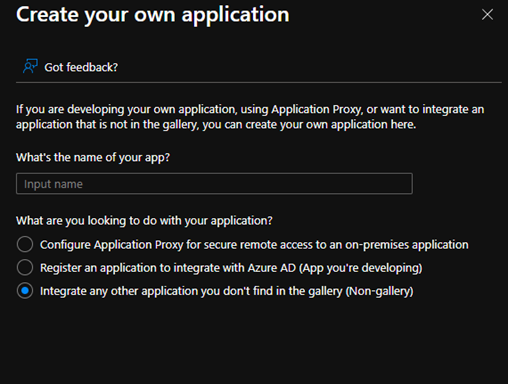Image resolution: width=508 pixels, height=384 pixels.
Task: Click the What's the name of your app? label
Action: click(x=93, y=157)
